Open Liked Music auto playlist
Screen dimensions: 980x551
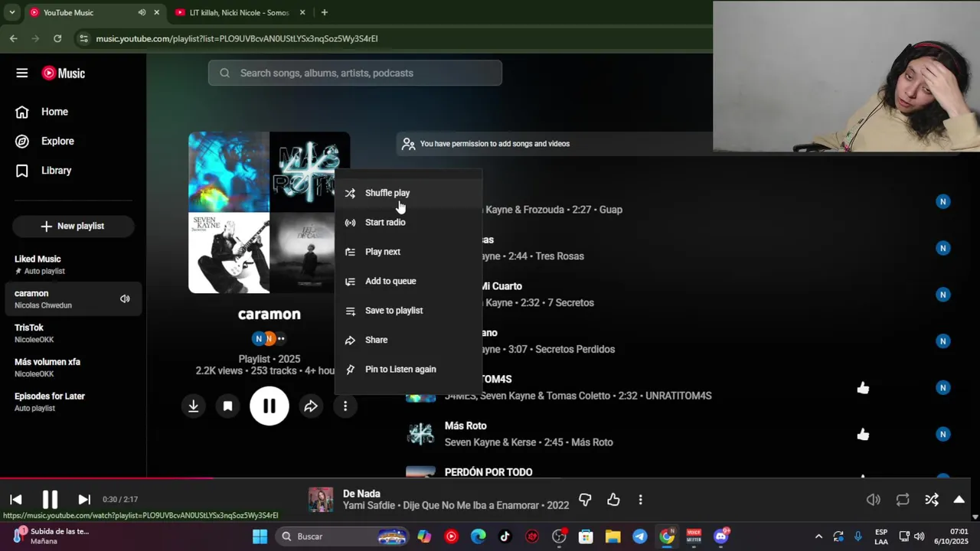coord(73,265)
